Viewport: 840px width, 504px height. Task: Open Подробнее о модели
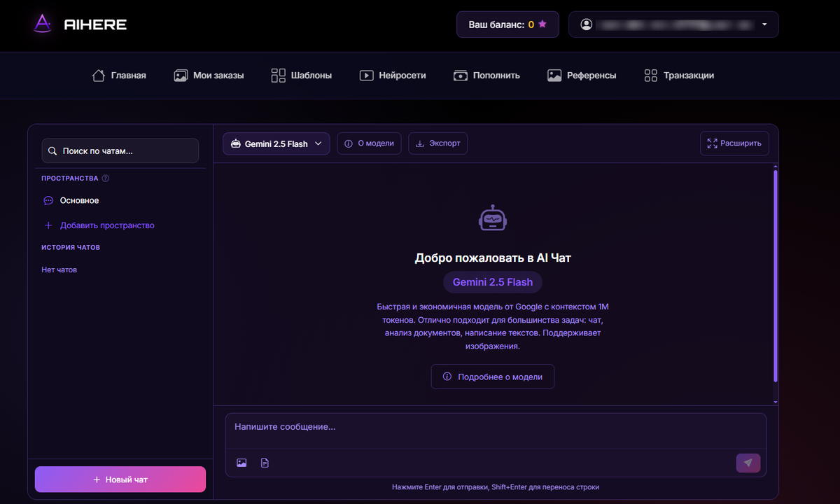(493, 377)
